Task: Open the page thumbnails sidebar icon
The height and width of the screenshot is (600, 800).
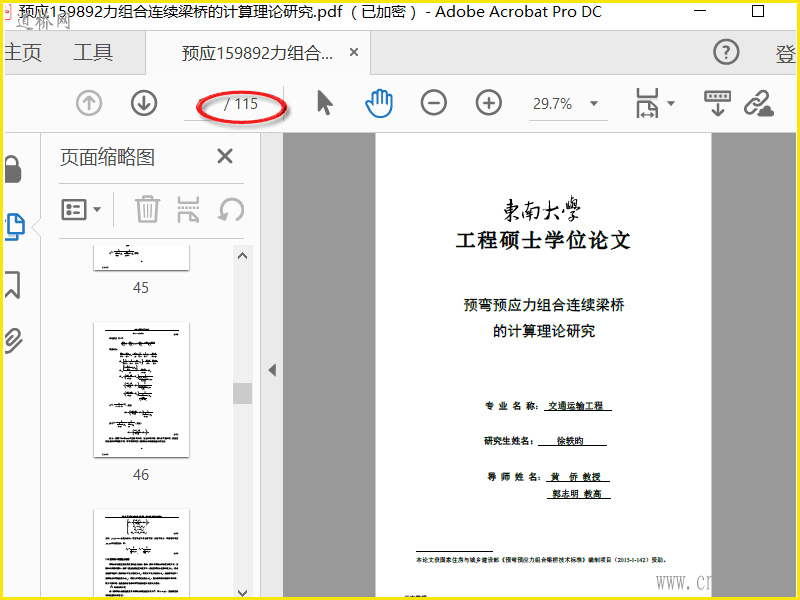Action: coord(15,227)
